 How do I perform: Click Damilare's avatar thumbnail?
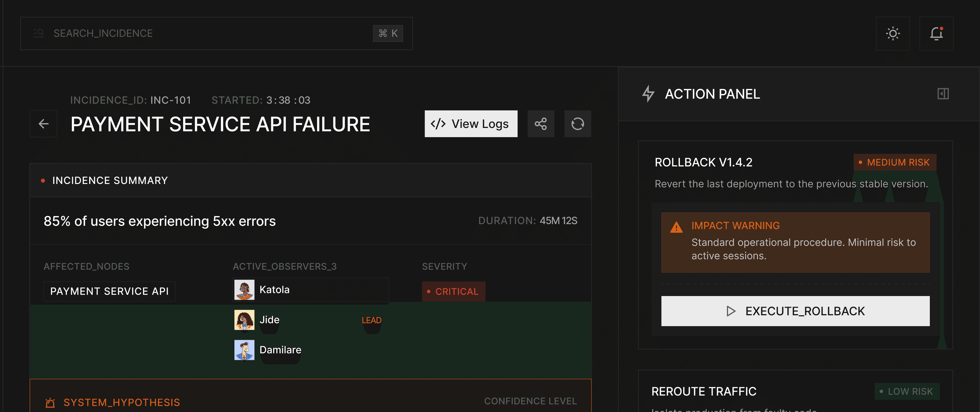244,350
